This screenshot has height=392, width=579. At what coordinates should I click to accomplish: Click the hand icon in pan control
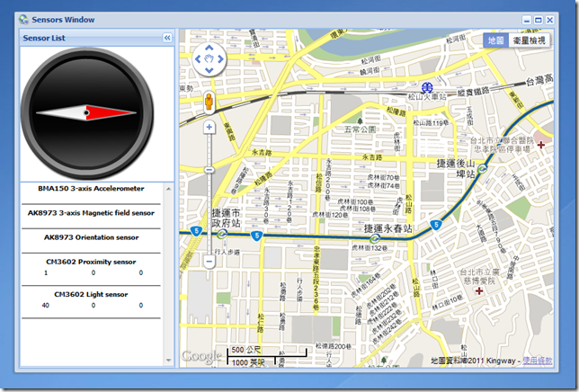tap(209, 59)
